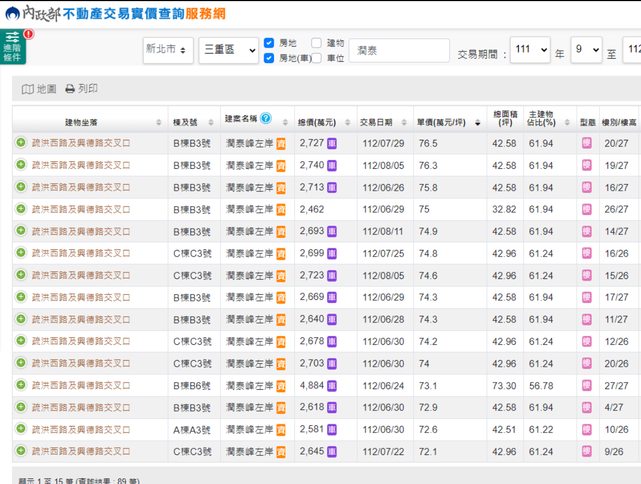The width and height of the screenshot is (641, 484).
Task: Open the 三重區 district dropdown
Action: click(x=229, y=50)
